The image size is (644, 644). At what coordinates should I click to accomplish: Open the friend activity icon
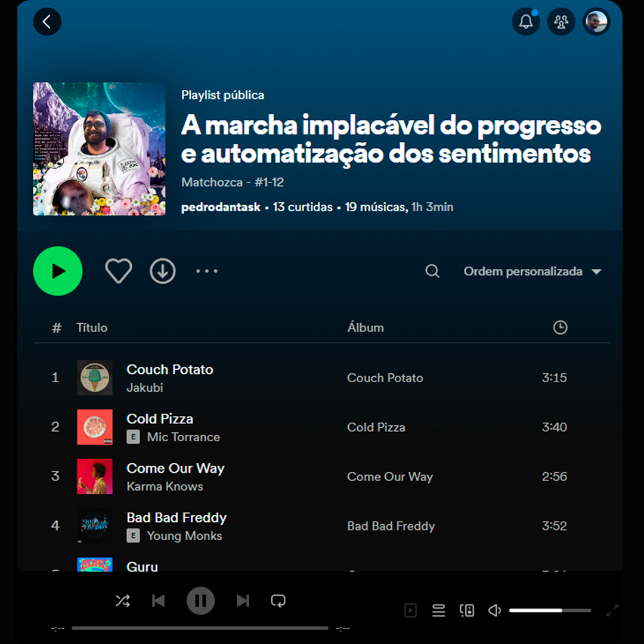point(561,21)
